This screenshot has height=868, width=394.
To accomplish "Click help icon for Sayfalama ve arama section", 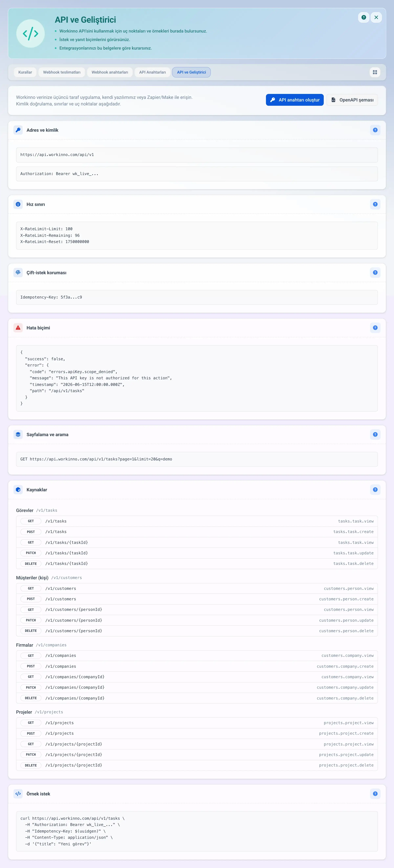I will [375, 435].
